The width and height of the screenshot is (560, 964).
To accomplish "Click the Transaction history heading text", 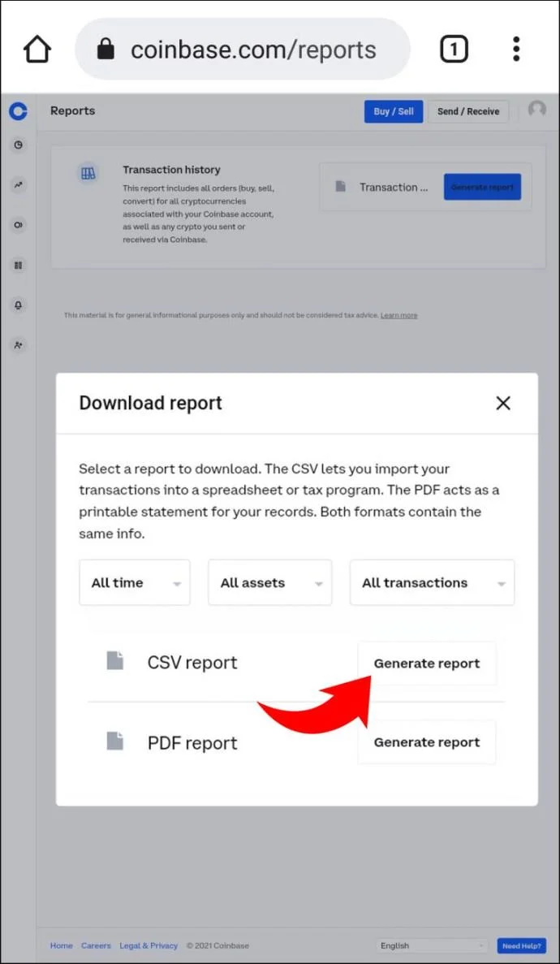I will (x=171, y=170).
